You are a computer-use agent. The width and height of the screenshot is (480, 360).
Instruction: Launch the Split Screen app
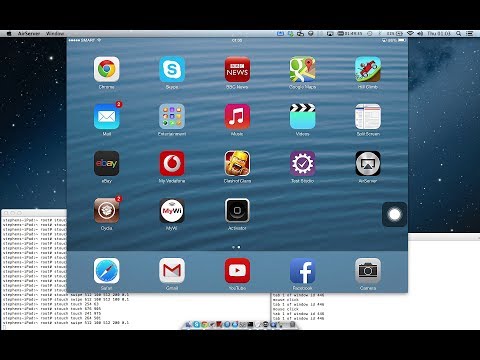coord(368,116)
